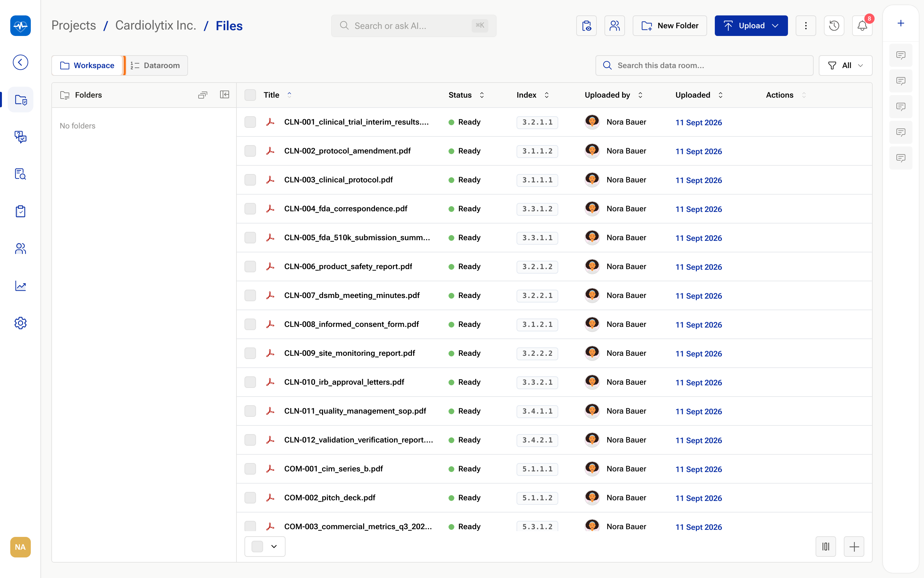Go to Projects breadcrumb
Image resolution: width=924 pixels, height=578 pixels.
click(x=74, y=26)
